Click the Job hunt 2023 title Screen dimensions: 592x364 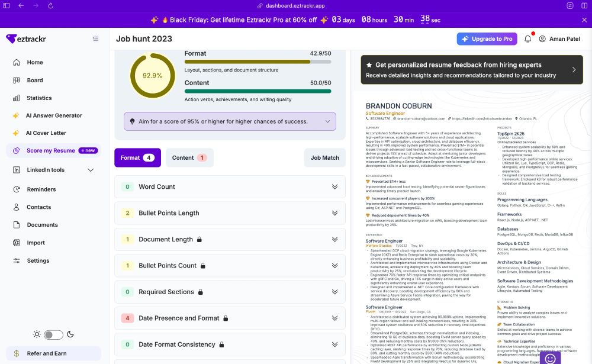click(x=144, y=39)
